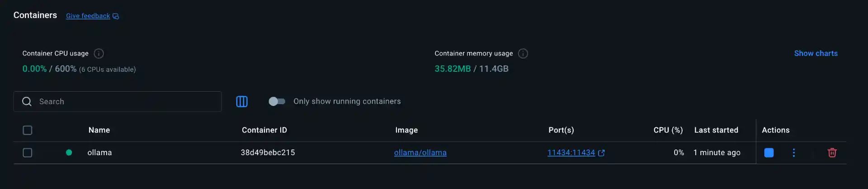Open the ollama/ollama image link
Viewport: 868px width, 189px height.
point(420,152)
